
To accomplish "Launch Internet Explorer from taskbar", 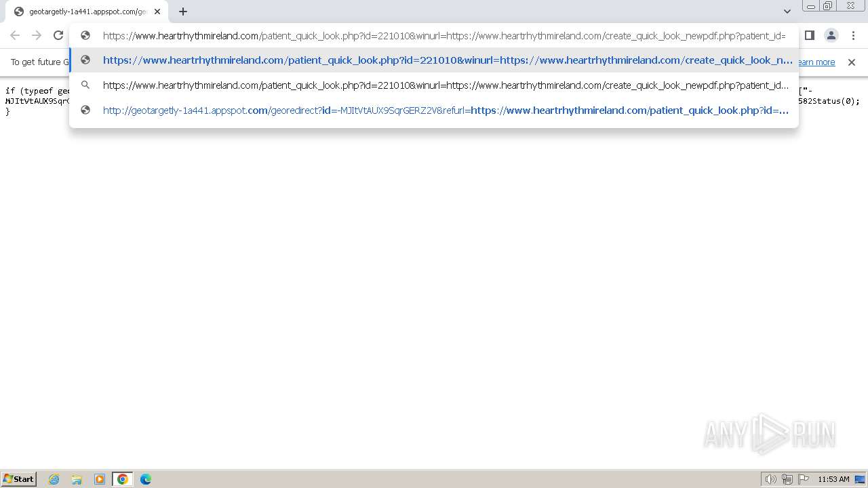I will click(54, 479).
